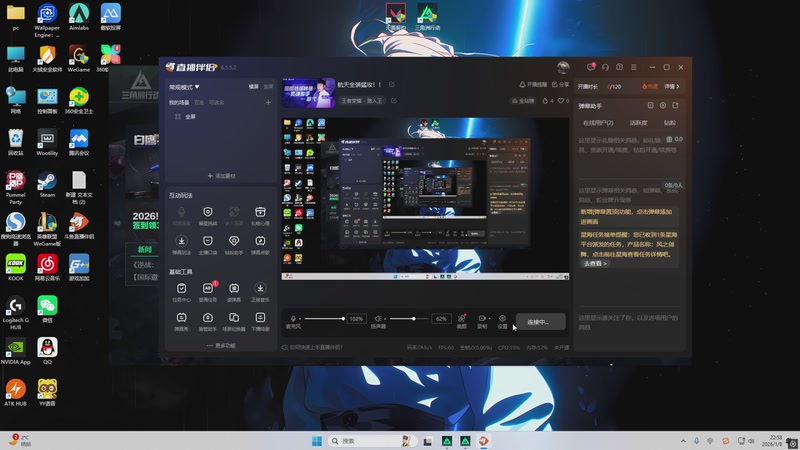Select 活跃度 tab

pos(638,123)
